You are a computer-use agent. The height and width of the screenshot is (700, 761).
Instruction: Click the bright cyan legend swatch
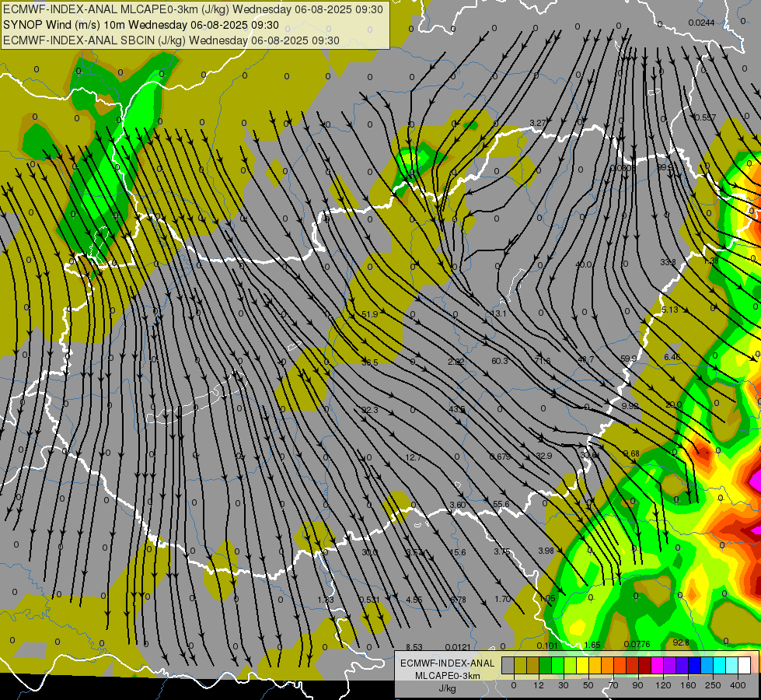tap(719, 665)
